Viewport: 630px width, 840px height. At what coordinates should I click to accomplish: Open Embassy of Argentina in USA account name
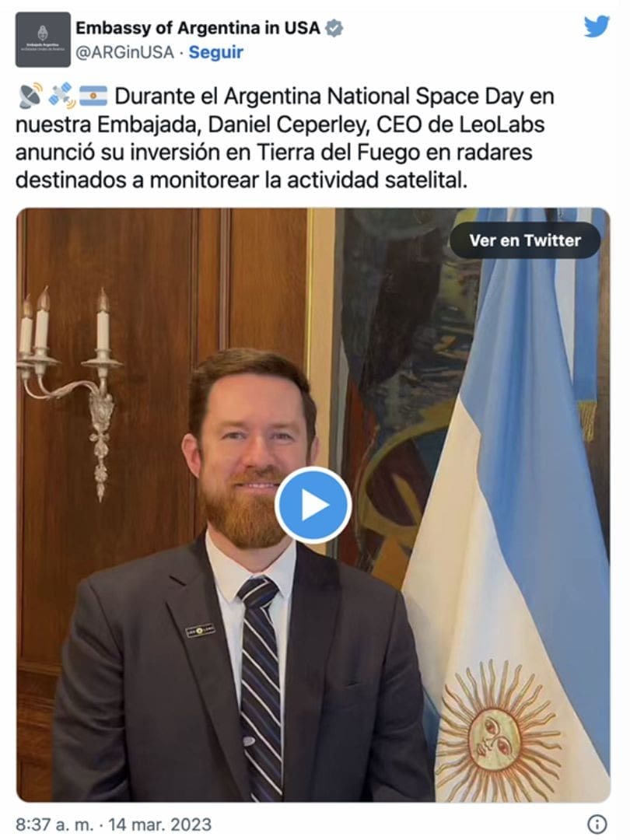click(x=198, y=28)
